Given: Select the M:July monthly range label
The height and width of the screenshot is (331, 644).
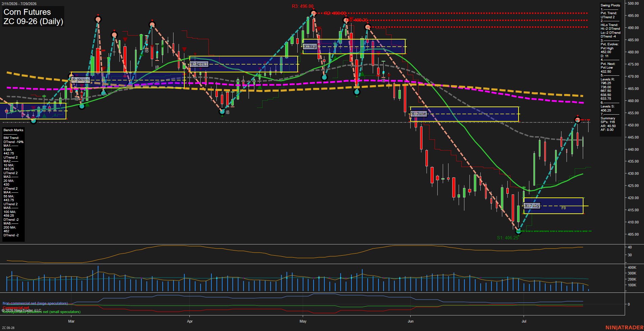Looking at the screenshot, I should [532, 206].
